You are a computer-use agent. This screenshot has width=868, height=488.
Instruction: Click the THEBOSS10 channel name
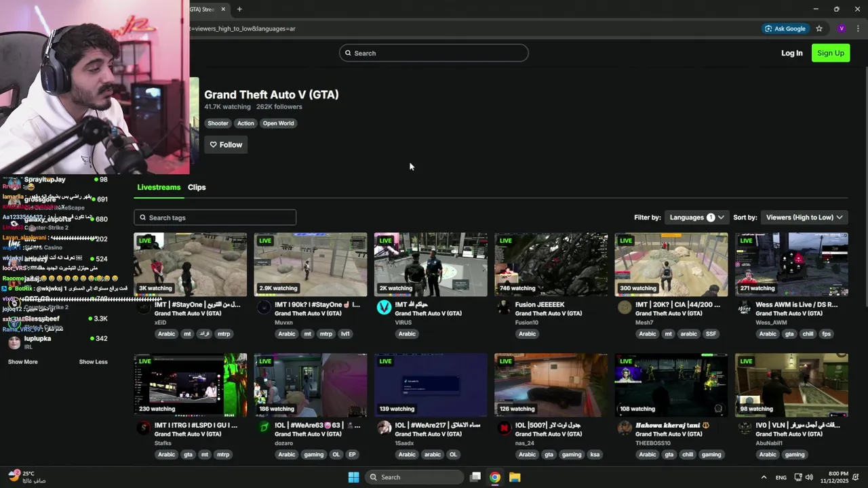(653, 443)
